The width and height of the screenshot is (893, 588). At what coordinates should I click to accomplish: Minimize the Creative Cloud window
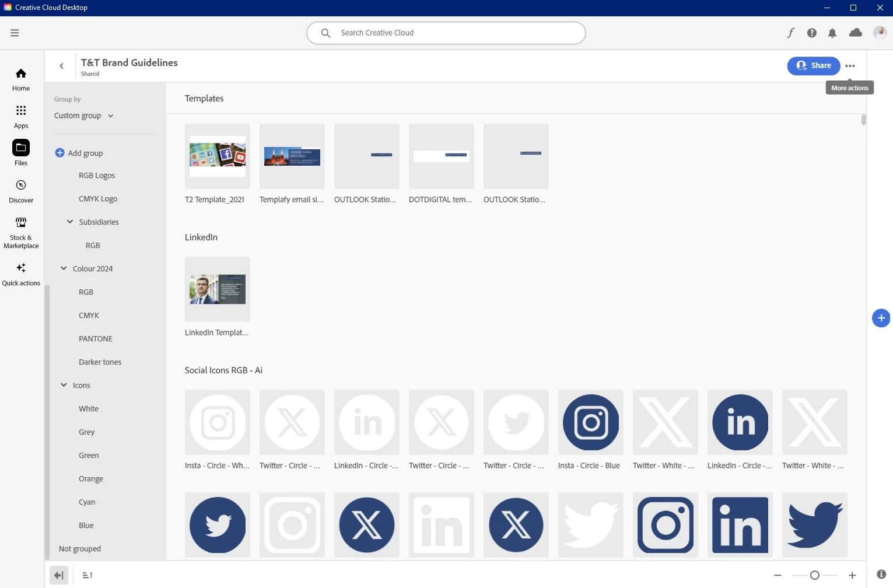pos(827,8)
